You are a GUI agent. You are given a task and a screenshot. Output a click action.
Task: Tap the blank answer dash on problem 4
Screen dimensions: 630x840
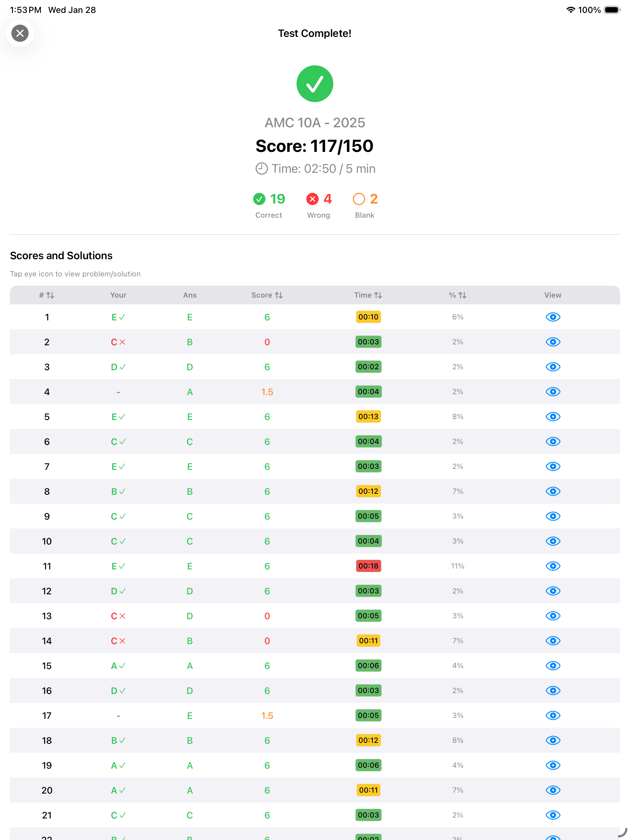[x=118, y=392]
